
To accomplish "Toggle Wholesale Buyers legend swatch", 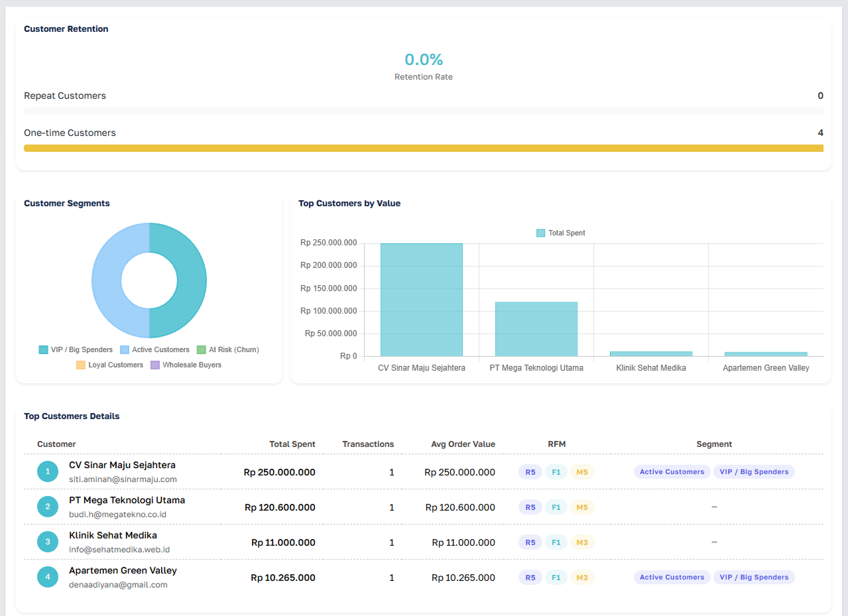I will point(155,365).
